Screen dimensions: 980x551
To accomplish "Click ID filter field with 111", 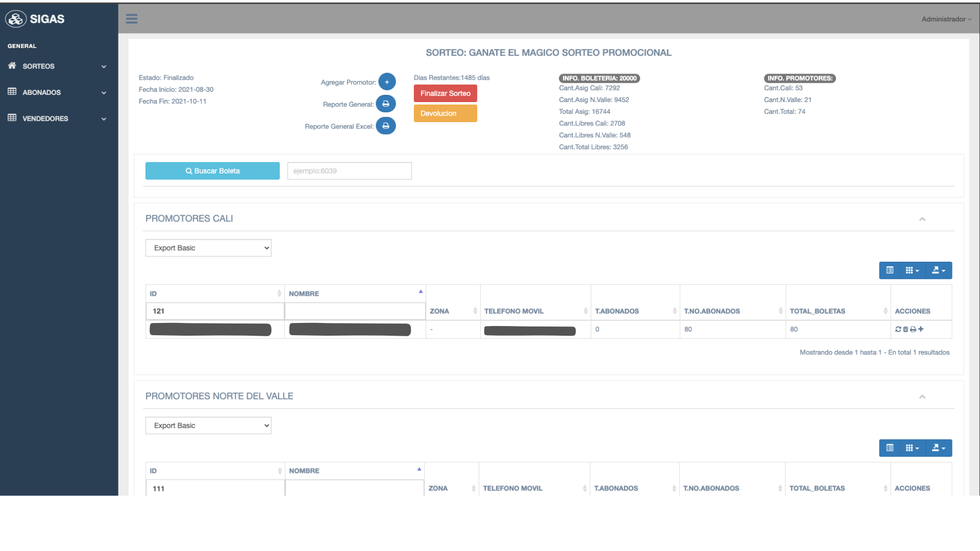I will tap(215, 488).
